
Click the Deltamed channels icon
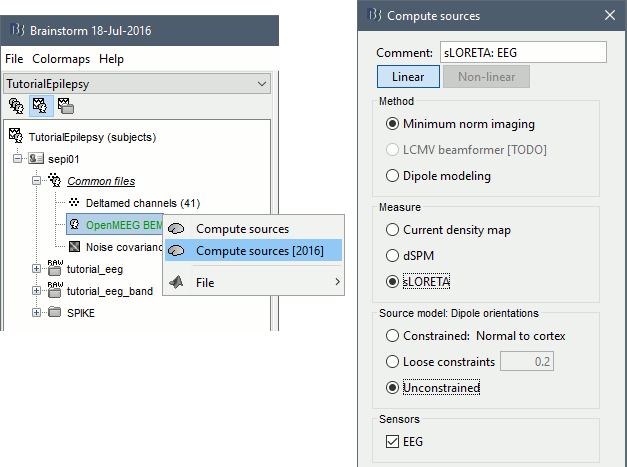click(74, 203)
